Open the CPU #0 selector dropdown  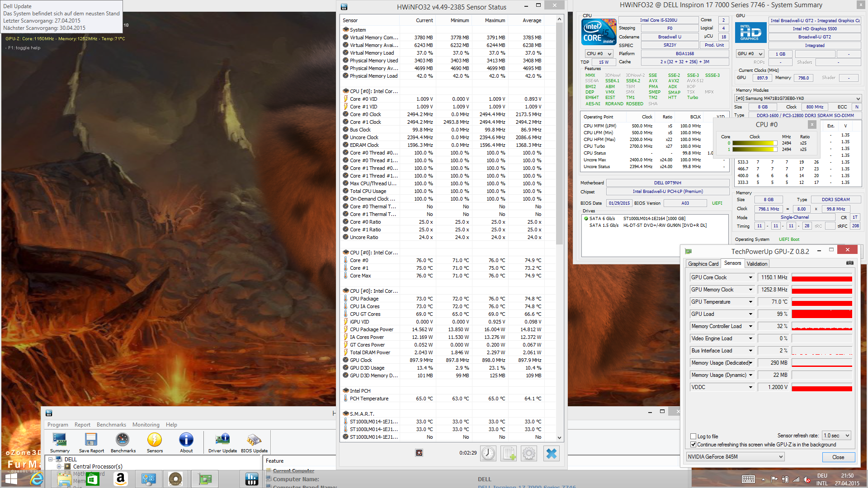tap(599, 54)
